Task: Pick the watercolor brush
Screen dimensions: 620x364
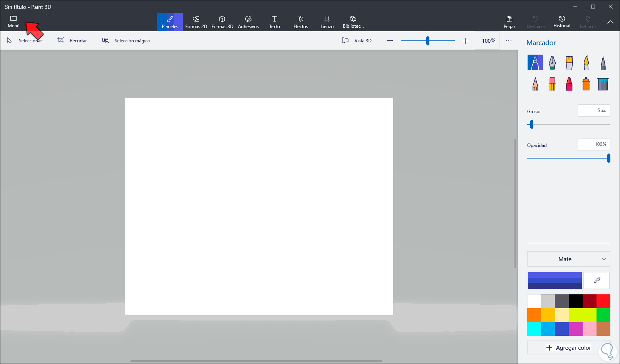Action: point(586,62)
